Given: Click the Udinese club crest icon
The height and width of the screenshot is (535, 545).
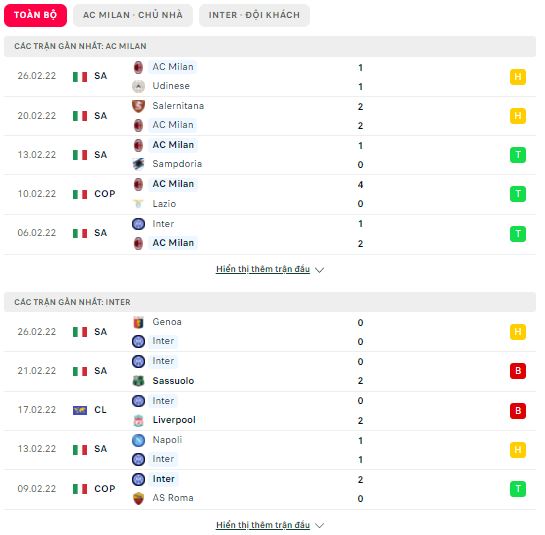Looking at the screenshot, I should 138,86.
